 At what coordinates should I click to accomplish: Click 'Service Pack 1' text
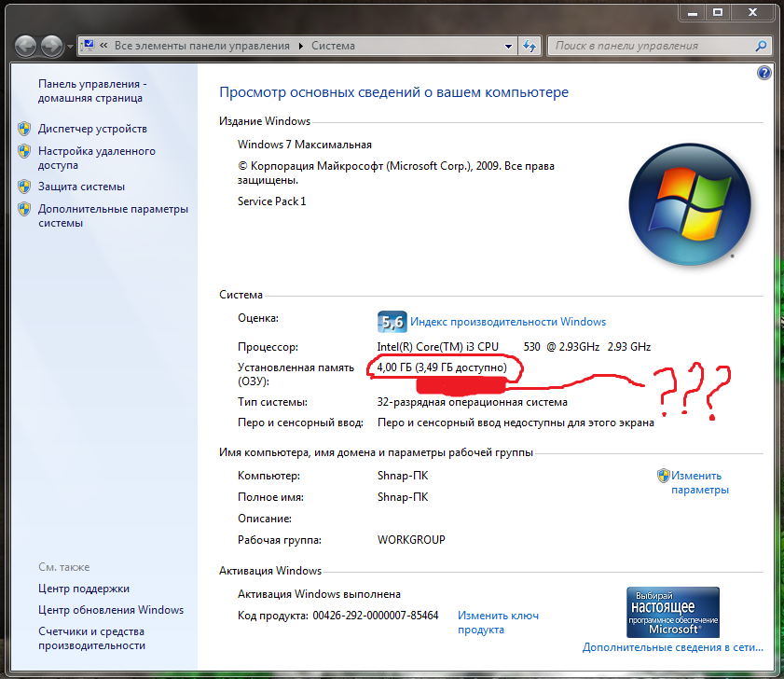pos(271,201)
